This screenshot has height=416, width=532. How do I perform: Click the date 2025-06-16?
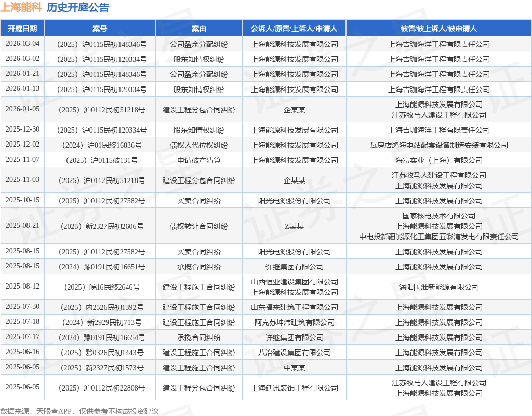pos(22,352)
